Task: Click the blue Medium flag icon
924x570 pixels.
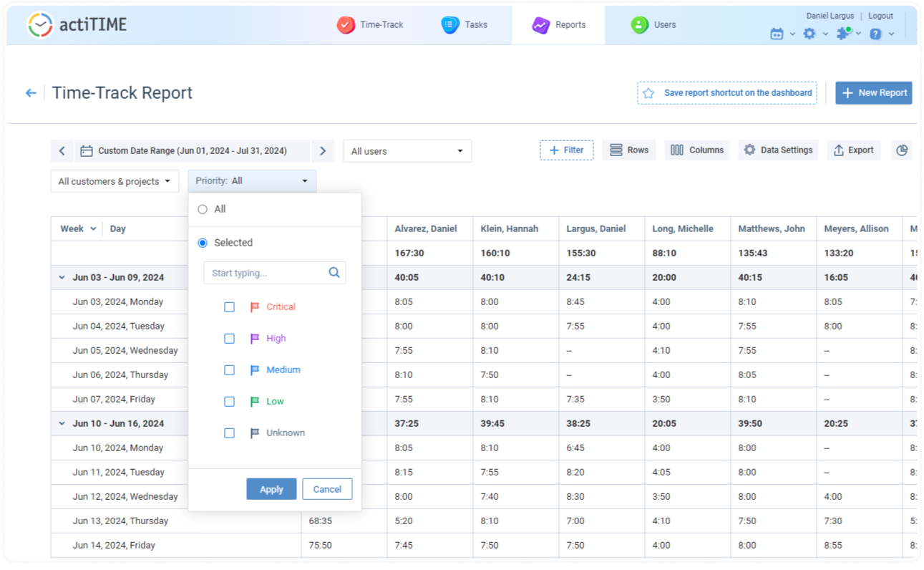Action: (255, 370)
